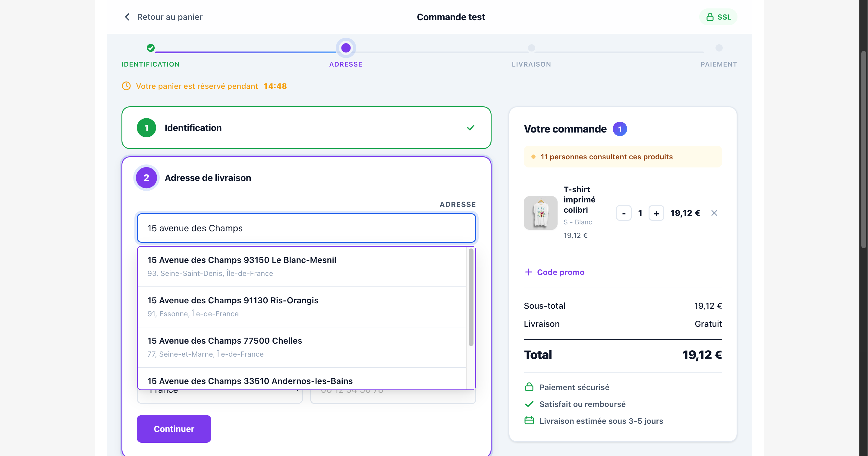This screenshot has width=868, height=456.
Task: Click the Paiement sécurisé lock icon
Action: coord(529,387)
